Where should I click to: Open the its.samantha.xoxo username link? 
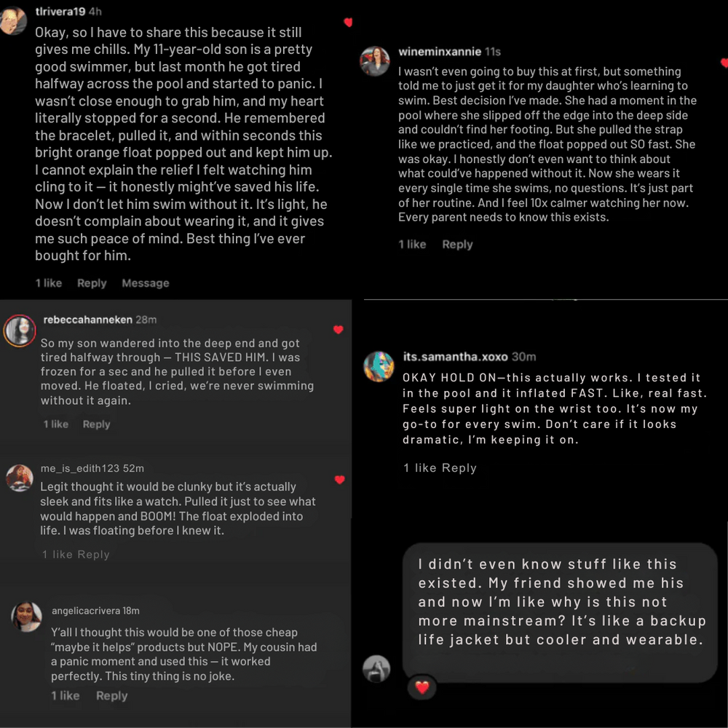pos(456,357)
